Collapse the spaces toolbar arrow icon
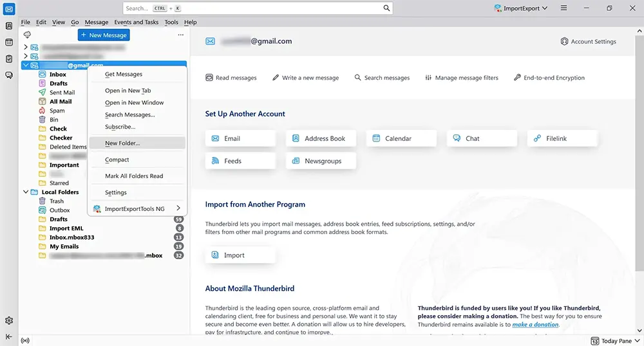This screenshot has width=644, height=346. coord(9,336)
